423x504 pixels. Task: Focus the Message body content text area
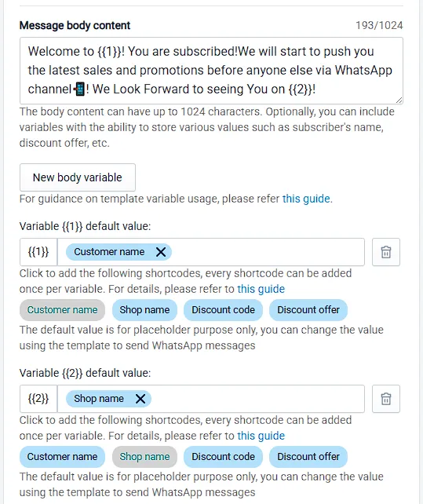[211, 71]
